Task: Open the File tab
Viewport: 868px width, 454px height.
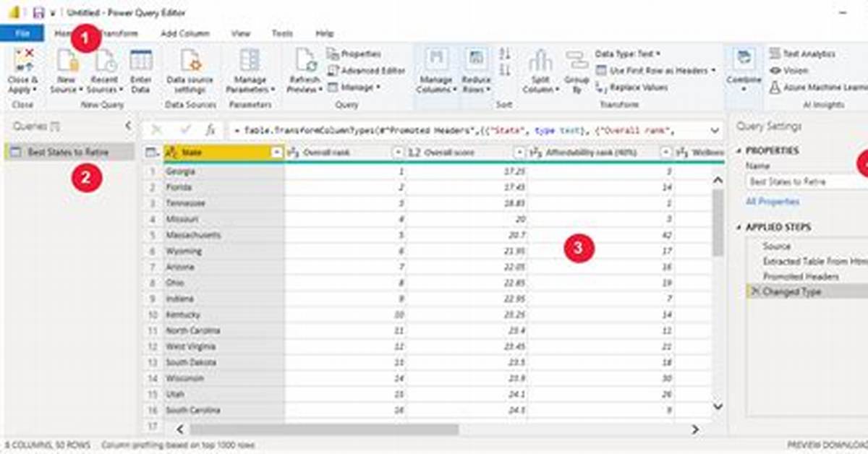Action: (22, 33)
